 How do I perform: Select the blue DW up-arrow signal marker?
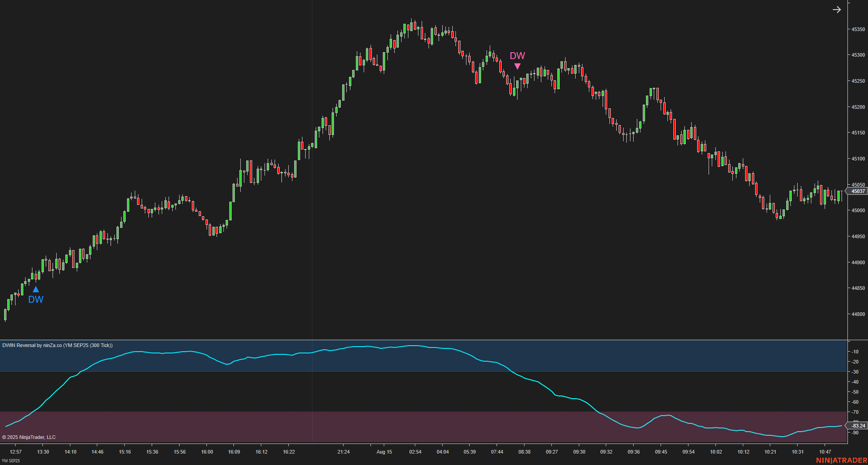36,289
